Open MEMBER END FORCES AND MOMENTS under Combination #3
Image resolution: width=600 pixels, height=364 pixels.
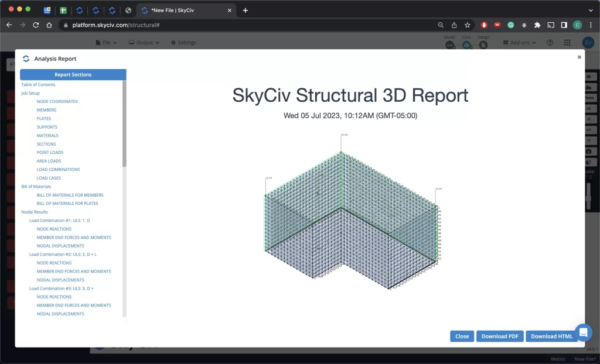[74, 305]
